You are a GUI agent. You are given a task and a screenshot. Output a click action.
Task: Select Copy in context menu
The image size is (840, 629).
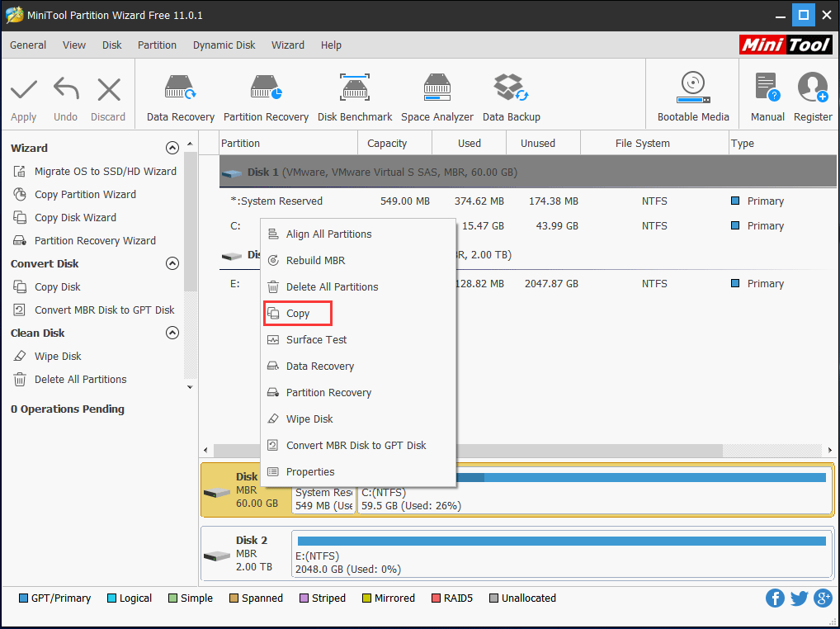[x=358, y=314]
